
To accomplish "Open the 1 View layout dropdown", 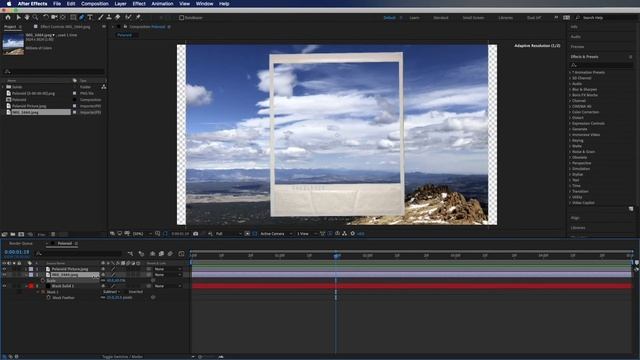I will click(307, 234).
